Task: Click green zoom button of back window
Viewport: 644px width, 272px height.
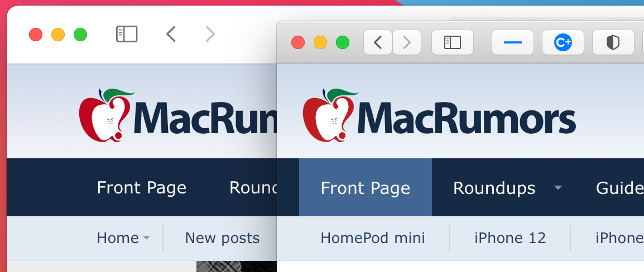Action: click(x=80, y=35)
